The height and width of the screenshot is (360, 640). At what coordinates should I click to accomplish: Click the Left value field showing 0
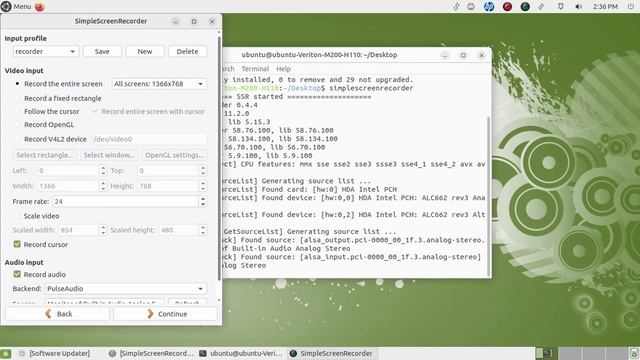(x=68, y=171)
